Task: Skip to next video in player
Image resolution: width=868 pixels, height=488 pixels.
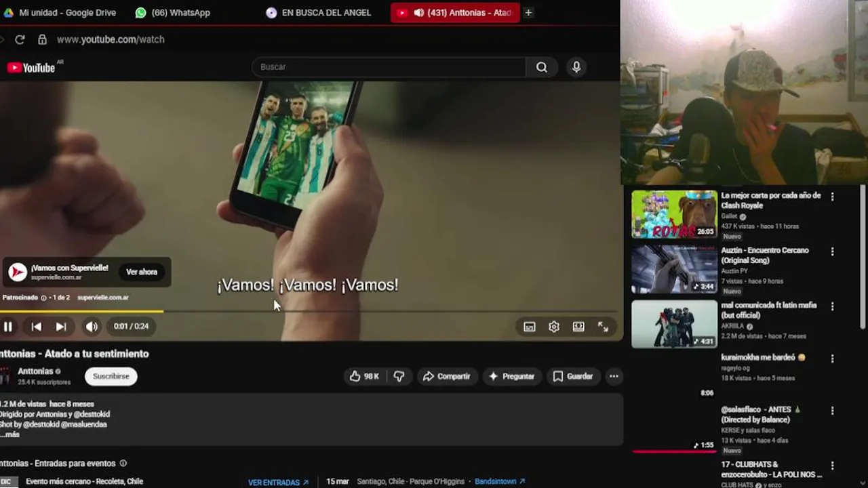Action: [61, 327]
